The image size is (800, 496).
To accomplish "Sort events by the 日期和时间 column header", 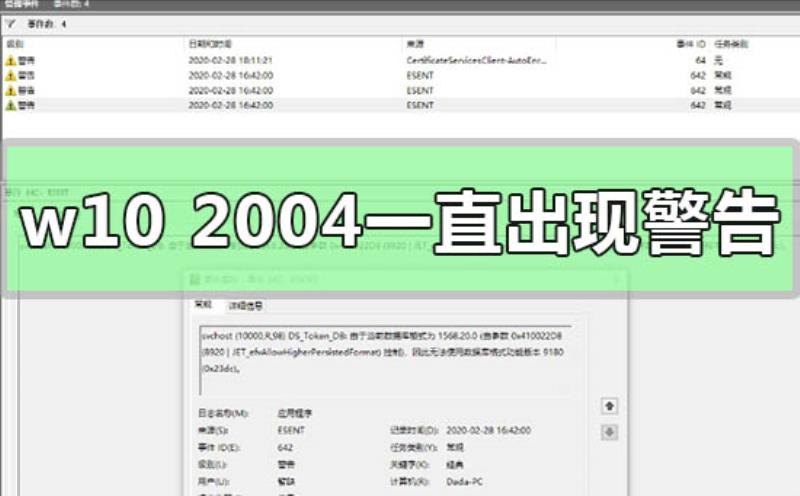I will coord(210,44).
